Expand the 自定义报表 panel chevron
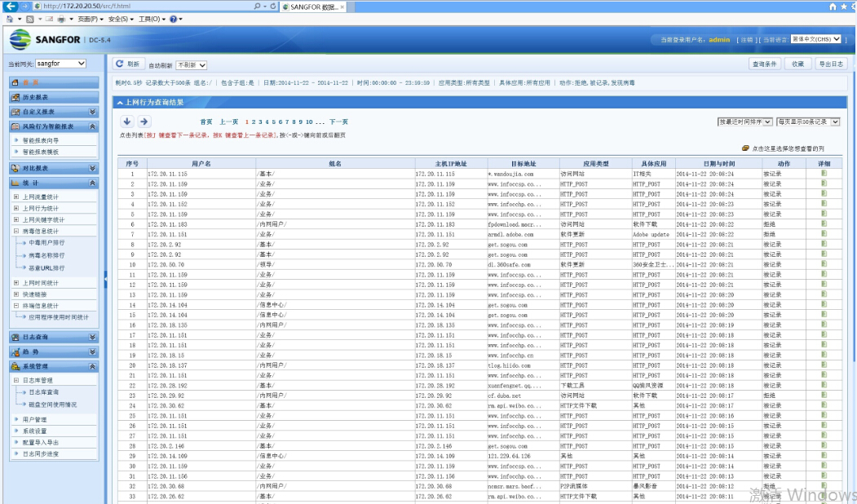Image resolution: width=857 pixels, height=504 pixels. 92,112
